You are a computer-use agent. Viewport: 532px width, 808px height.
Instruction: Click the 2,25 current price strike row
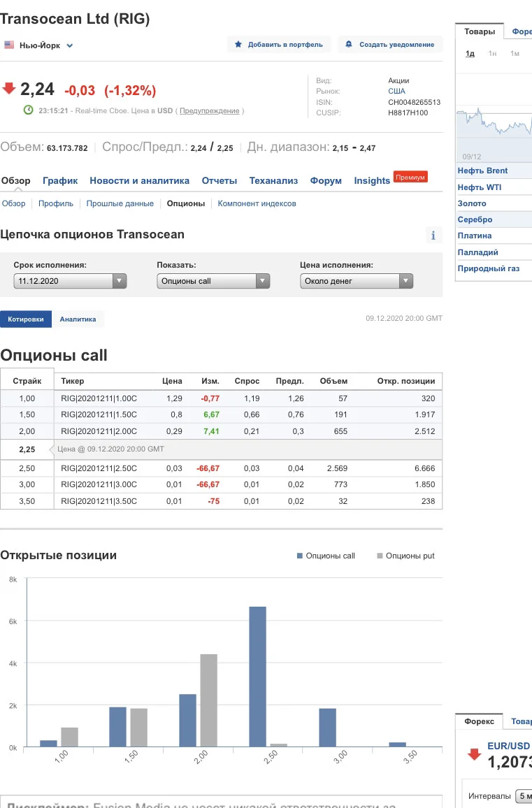221,449
